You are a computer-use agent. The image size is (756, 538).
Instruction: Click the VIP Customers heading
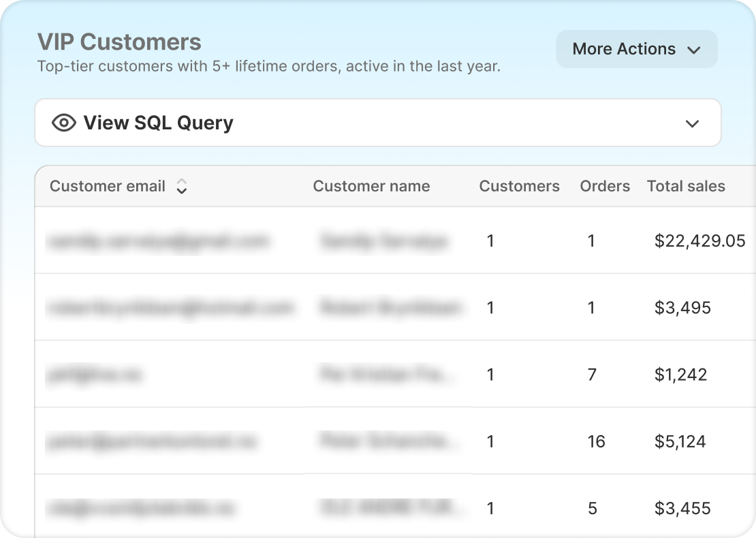click(119, 42)
